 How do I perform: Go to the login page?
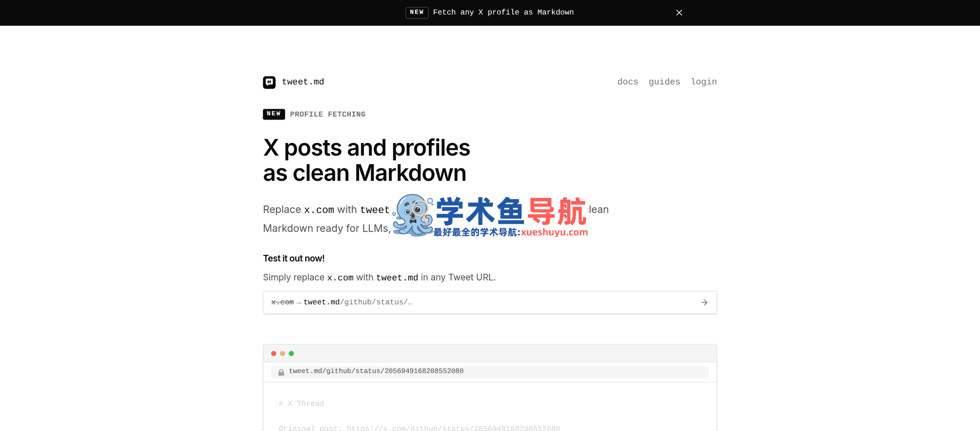point(704,82)
